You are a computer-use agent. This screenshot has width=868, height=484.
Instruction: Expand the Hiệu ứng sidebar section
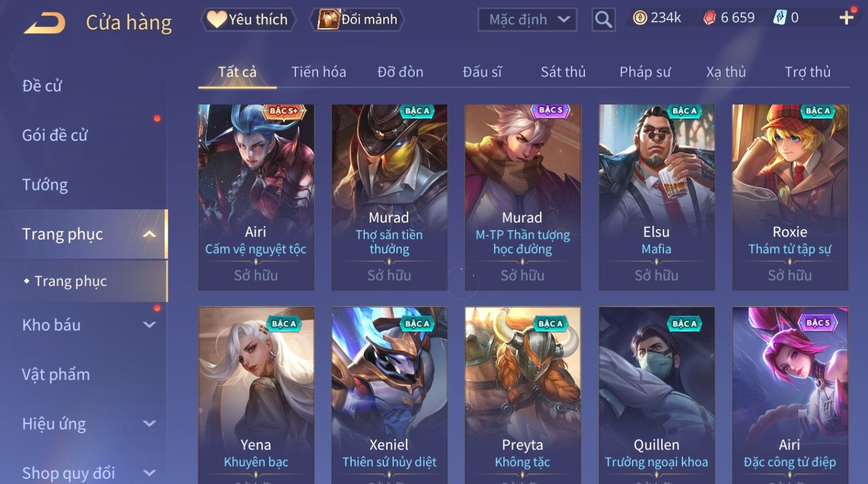[x=149, y=424]
